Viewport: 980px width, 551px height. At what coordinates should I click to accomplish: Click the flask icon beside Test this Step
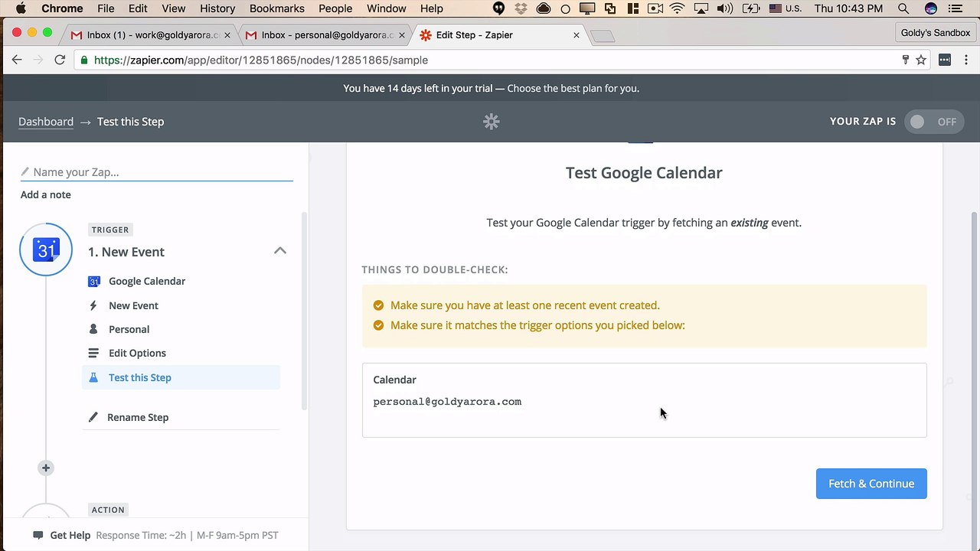point(93,377)
